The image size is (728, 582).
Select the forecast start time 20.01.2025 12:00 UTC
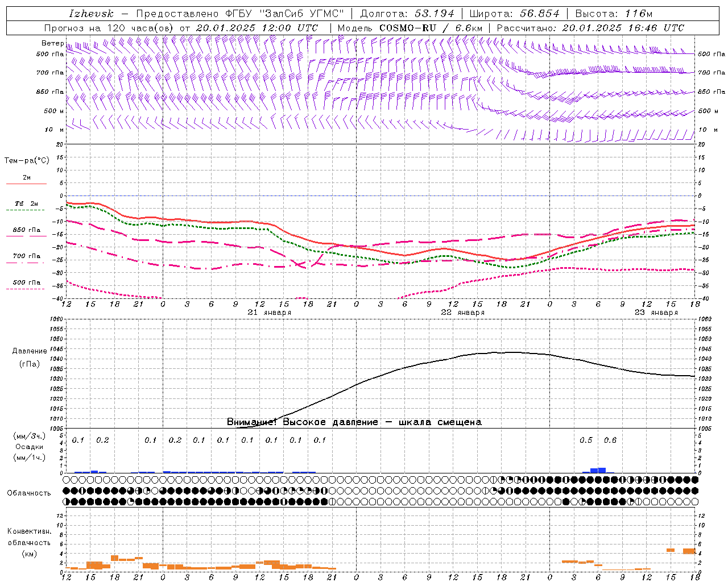pos(257,28)
